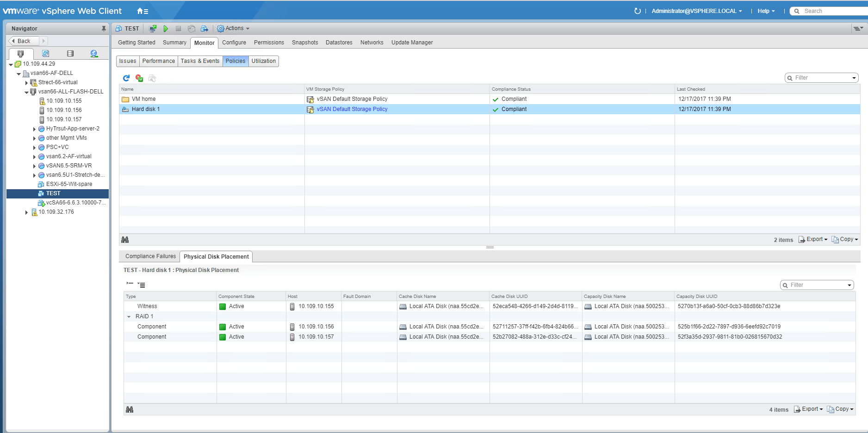Power on the TEST virtual machine

point(166,29)
